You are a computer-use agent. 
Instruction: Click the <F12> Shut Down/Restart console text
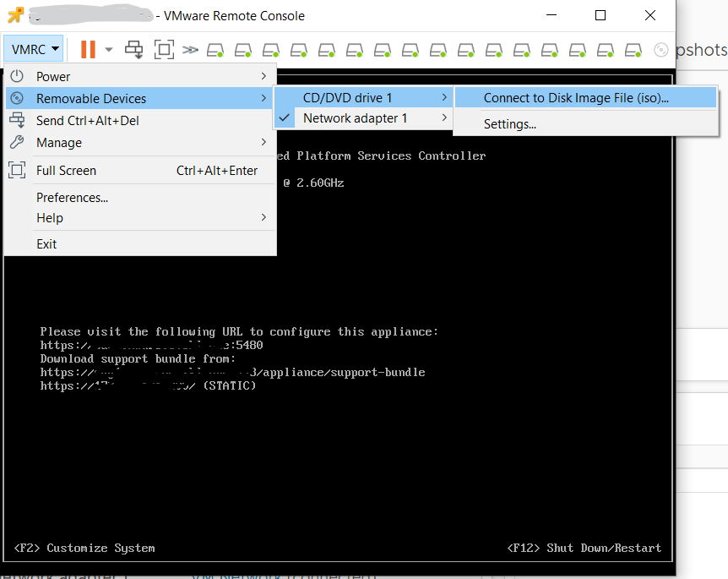[x=584, y=548]
